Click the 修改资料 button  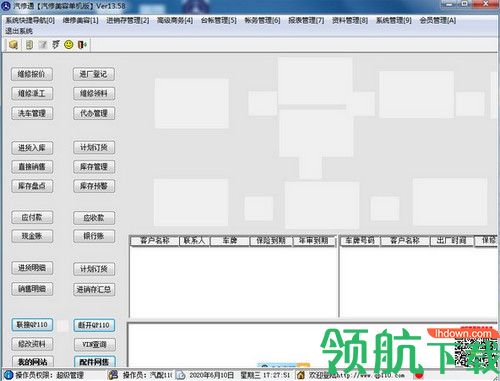[x=32, y=344]
